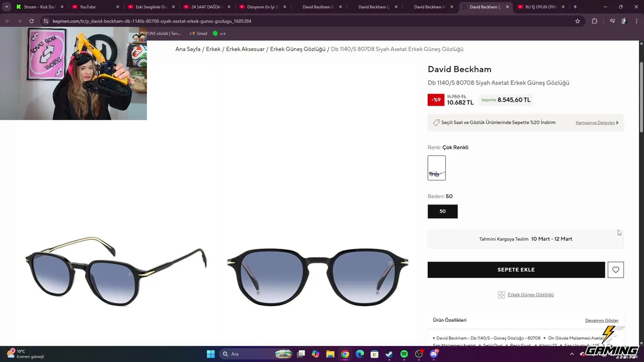This screenshot has width=644, height=362.
Task: Show hidden system tray icons
Action: 572,354
